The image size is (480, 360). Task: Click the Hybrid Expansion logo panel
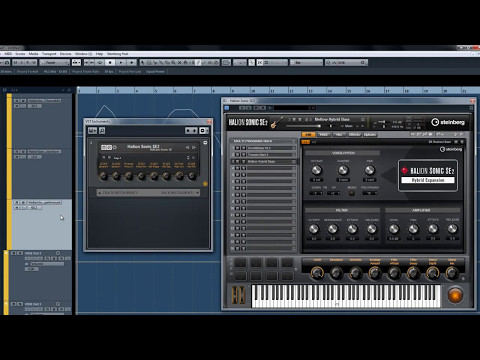pyautogui.click(x=428, y=175)
